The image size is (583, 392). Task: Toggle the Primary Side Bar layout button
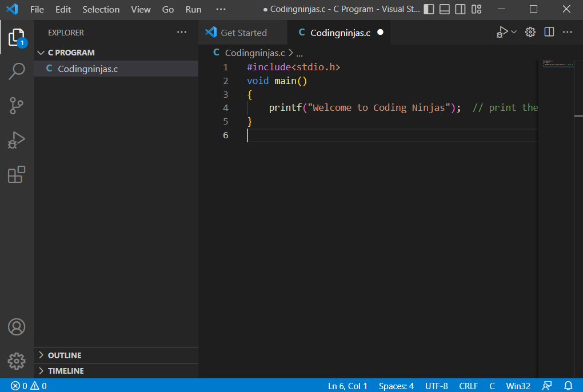click(429, 9)
